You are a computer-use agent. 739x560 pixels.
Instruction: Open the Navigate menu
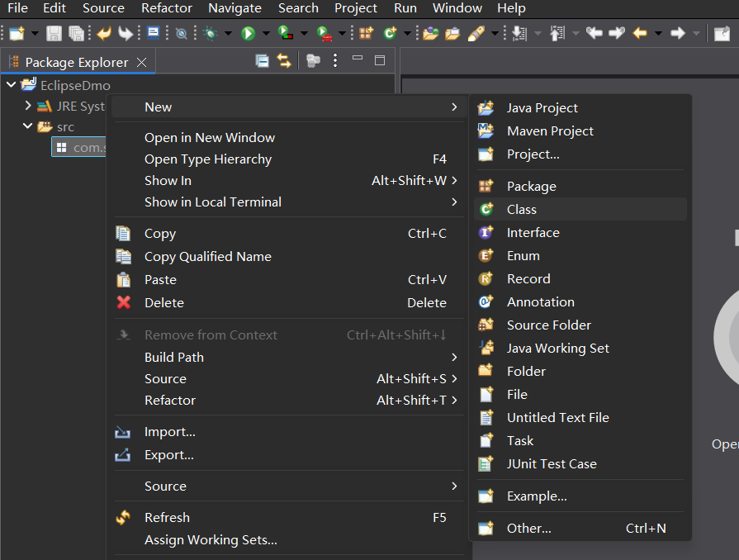(234, 8)
